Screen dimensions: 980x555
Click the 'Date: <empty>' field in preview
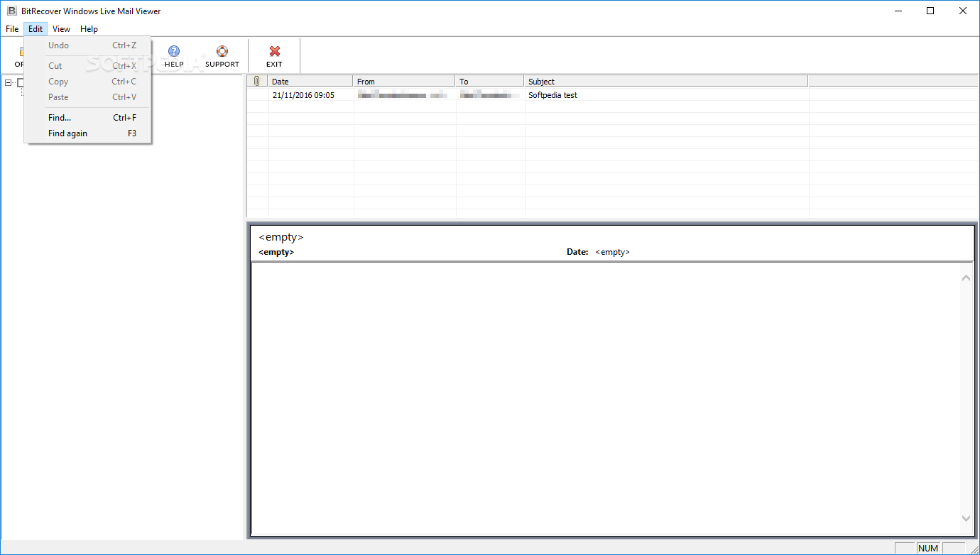598,252
